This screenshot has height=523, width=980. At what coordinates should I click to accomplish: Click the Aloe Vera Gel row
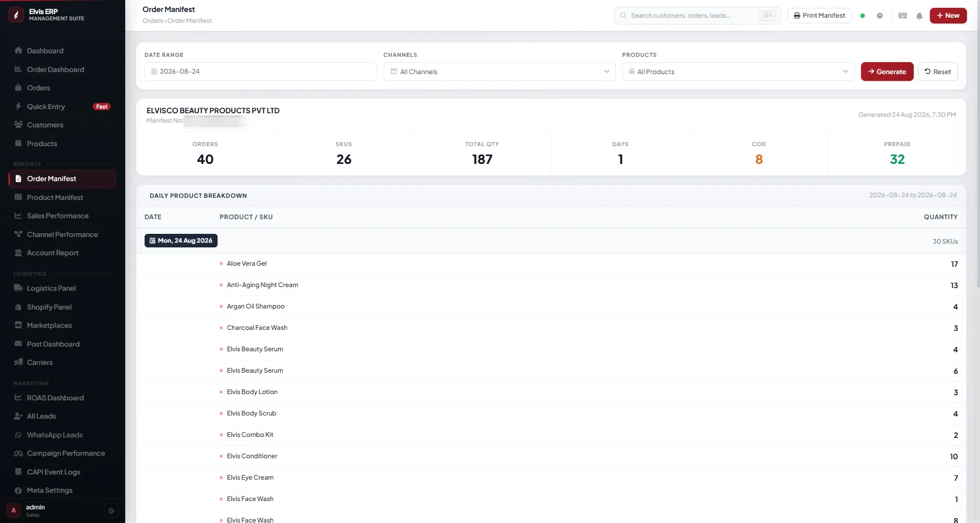click(x=551, y=264)
